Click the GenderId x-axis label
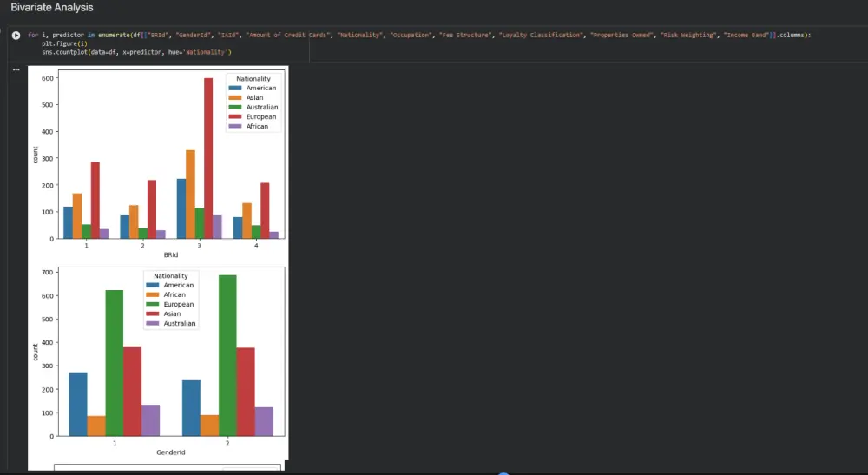This screenshot has height=475, width=868. pos(170,452)
